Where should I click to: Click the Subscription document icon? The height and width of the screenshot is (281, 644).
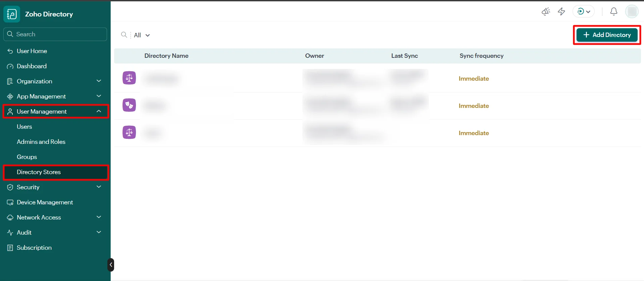coord(10,248)
